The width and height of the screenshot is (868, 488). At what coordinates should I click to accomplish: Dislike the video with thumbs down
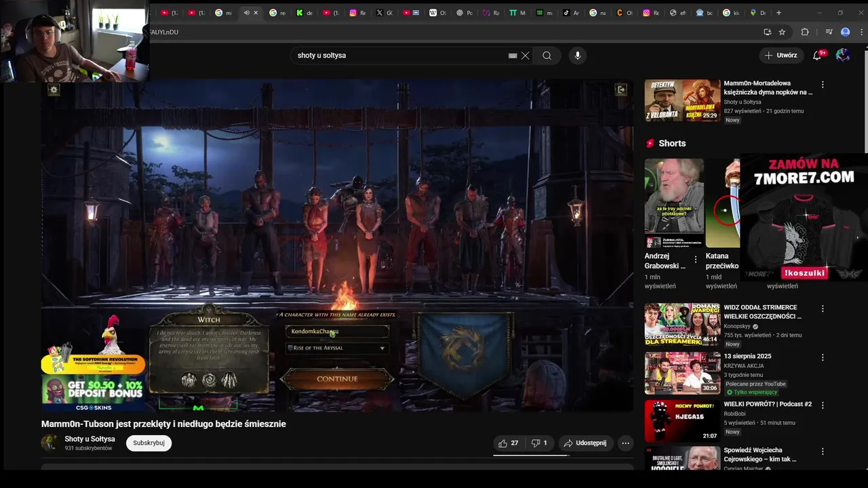point(538,443)
